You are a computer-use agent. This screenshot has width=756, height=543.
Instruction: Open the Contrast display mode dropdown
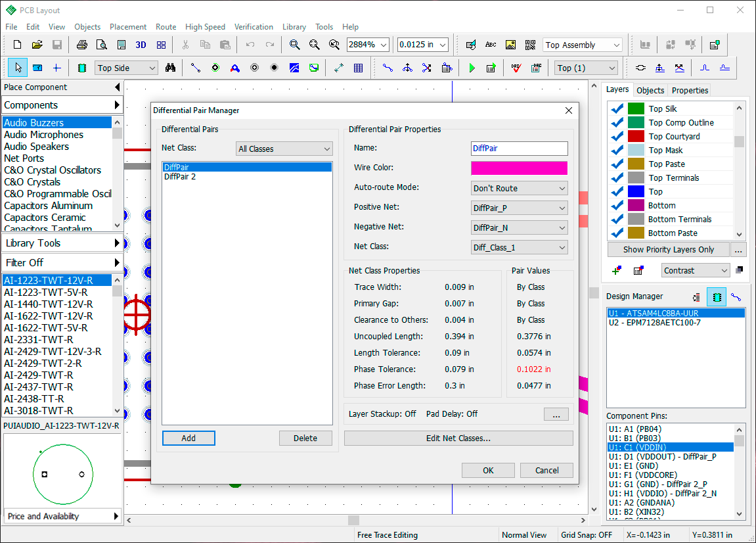click(696, 271)
